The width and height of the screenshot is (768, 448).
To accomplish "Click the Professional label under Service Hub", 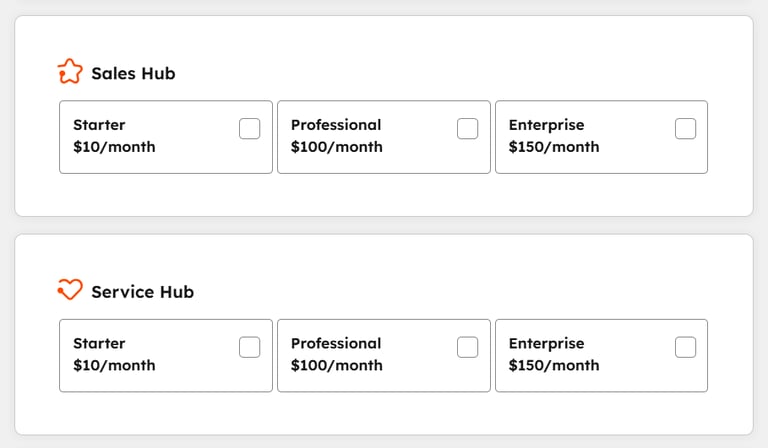I will coord(336,343).
